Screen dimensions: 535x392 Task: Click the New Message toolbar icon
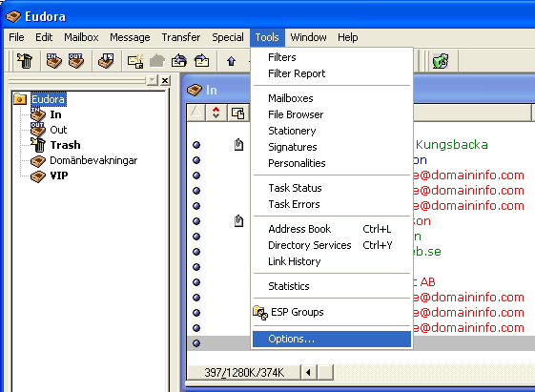(x=135, y=61)
